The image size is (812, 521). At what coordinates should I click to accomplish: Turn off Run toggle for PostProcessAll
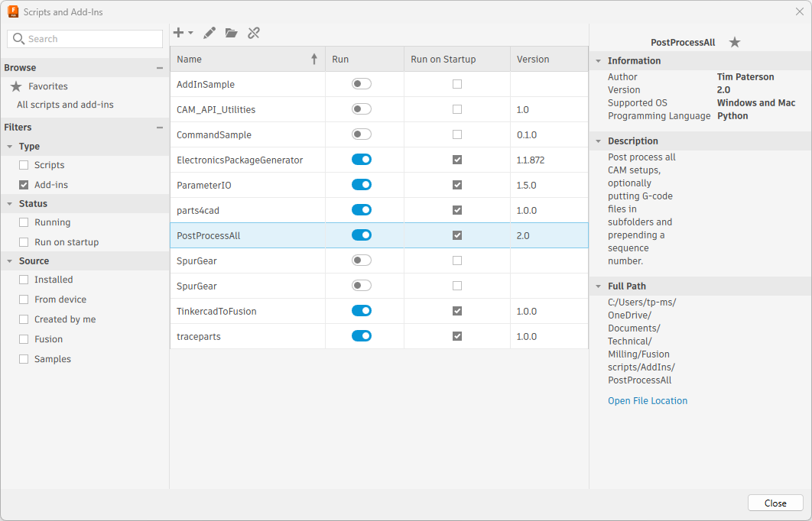362,235
